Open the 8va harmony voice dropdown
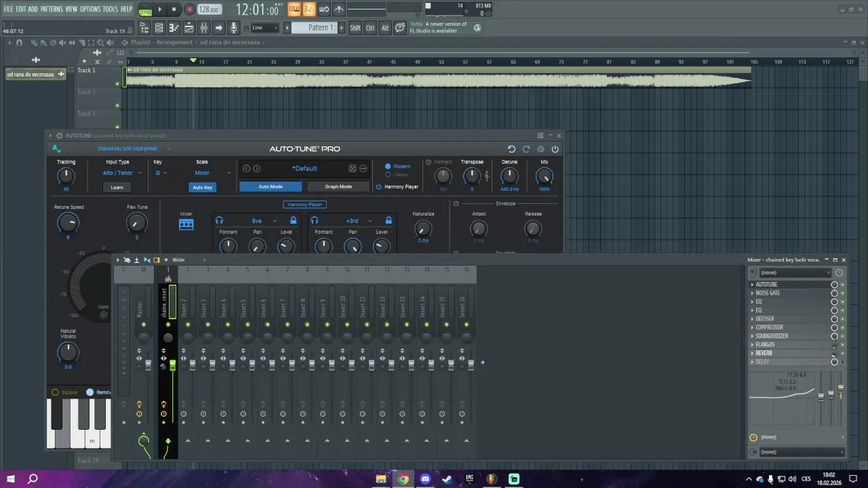The image size is (868, 488). 264,221
